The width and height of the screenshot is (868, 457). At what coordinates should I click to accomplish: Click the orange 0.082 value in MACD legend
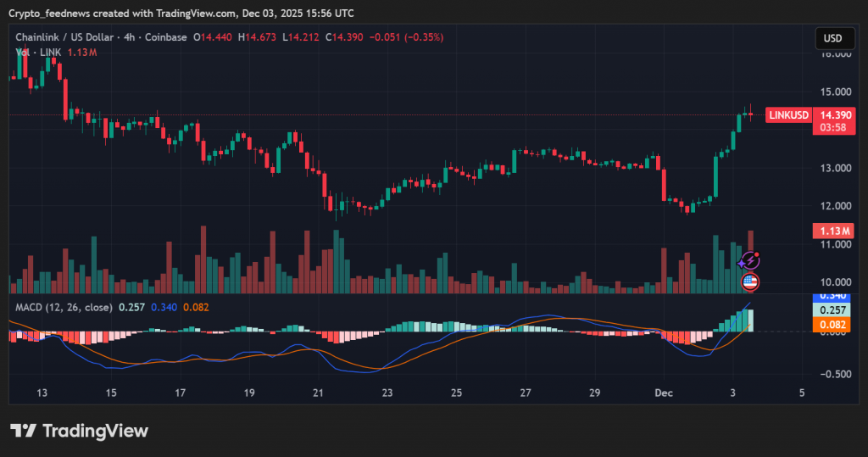[196, 307]
